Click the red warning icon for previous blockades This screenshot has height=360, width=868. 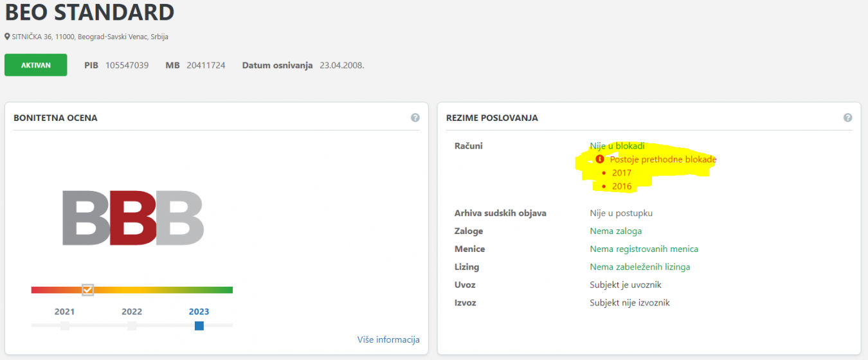(600, 159)
